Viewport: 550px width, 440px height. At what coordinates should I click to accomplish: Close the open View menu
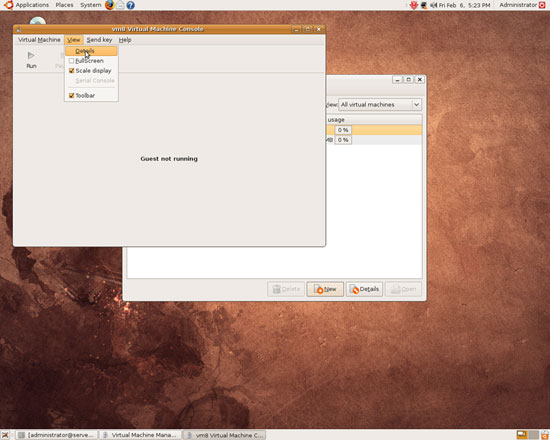pyautogui.click(x=74, y=40)
